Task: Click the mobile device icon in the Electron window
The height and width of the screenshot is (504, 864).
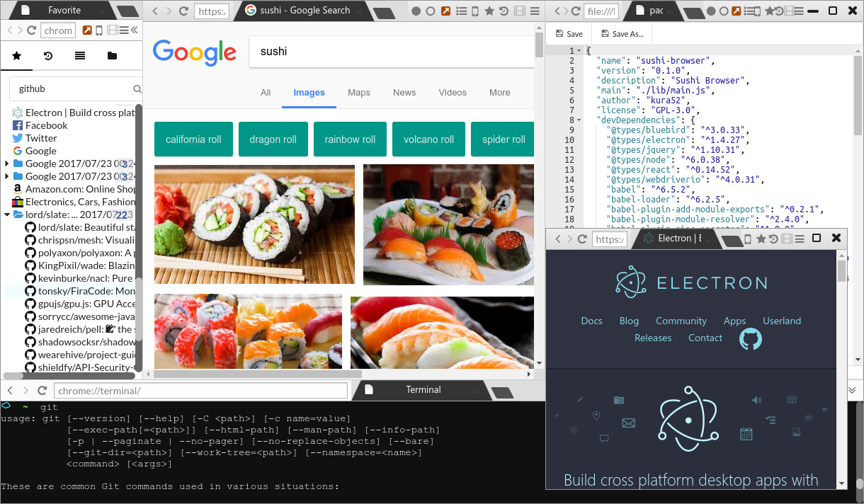Action: click(747, 239)
